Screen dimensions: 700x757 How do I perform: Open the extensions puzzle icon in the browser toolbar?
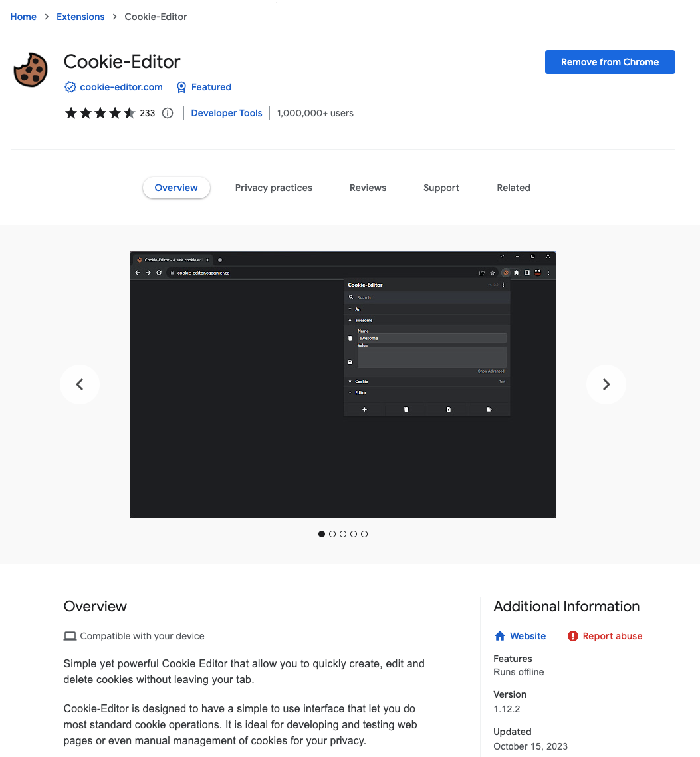tap(517, 273)
